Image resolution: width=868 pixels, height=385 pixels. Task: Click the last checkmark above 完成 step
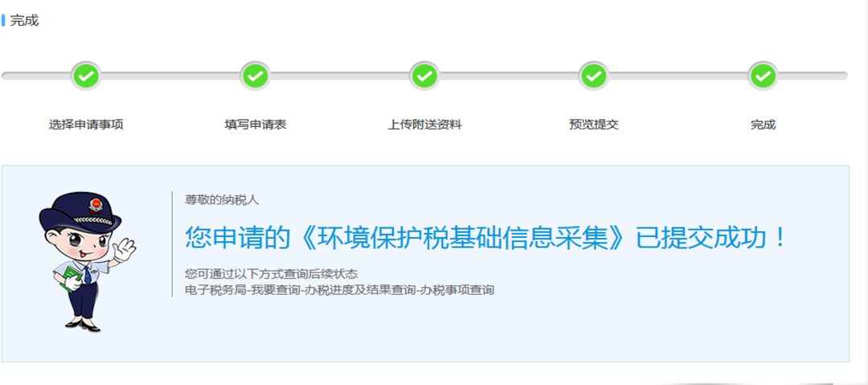point(764,76)
